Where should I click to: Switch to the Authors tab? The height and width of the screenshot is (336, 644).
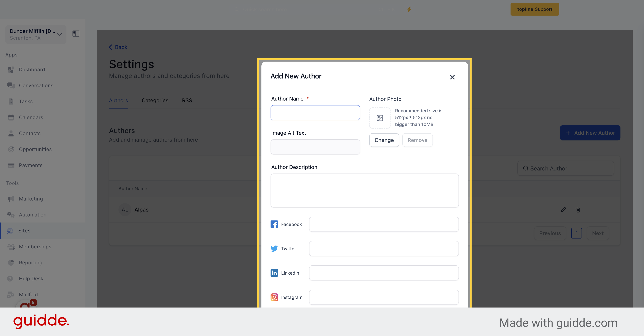click(x=118, y=101)
